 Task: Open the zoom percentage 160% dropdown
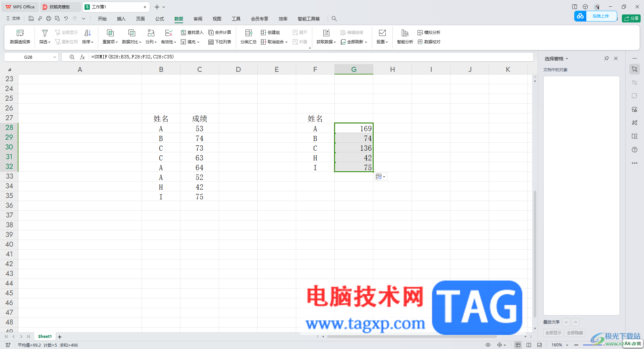click(567, 345)
